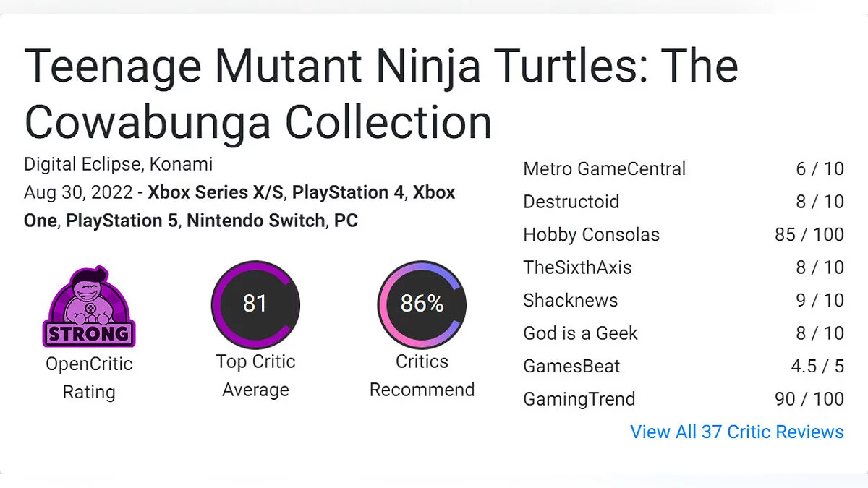Select the PlayStation 4 platform link

350,193
